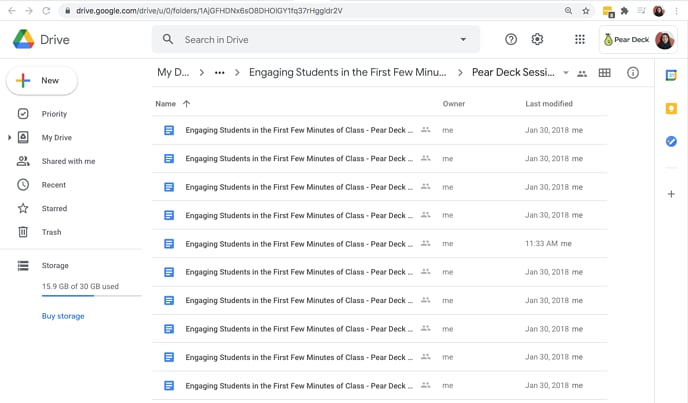688x403 pixels.
Task: Click the Google Drive logo
Action: tap(24, 40)
